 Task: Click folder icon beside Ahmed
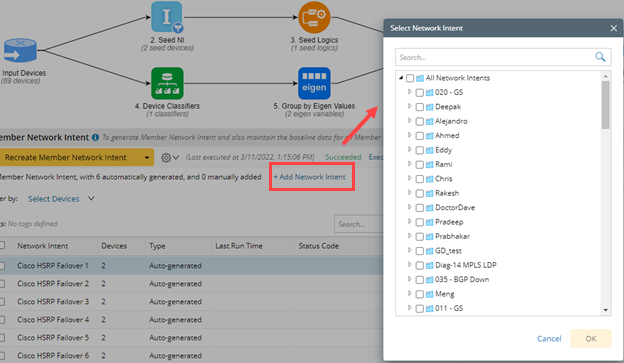point(429,136)
